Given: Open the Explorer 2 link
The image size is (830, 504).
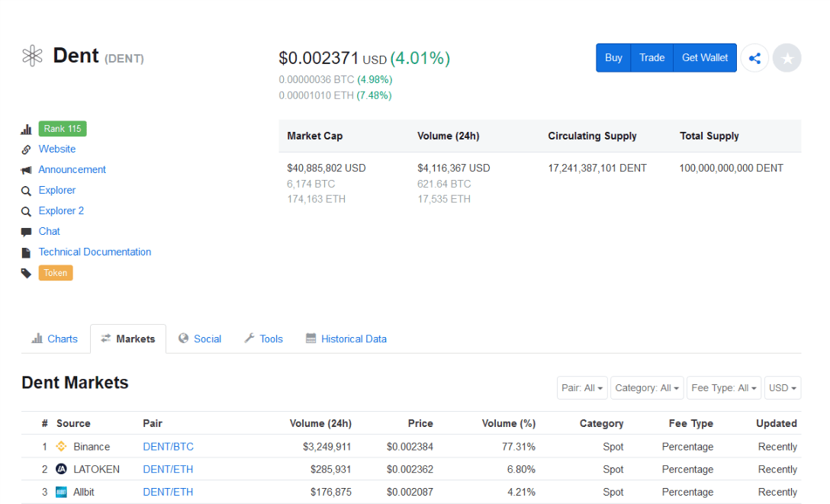Looking at the screenshot, I should click(x=61, y=211).
